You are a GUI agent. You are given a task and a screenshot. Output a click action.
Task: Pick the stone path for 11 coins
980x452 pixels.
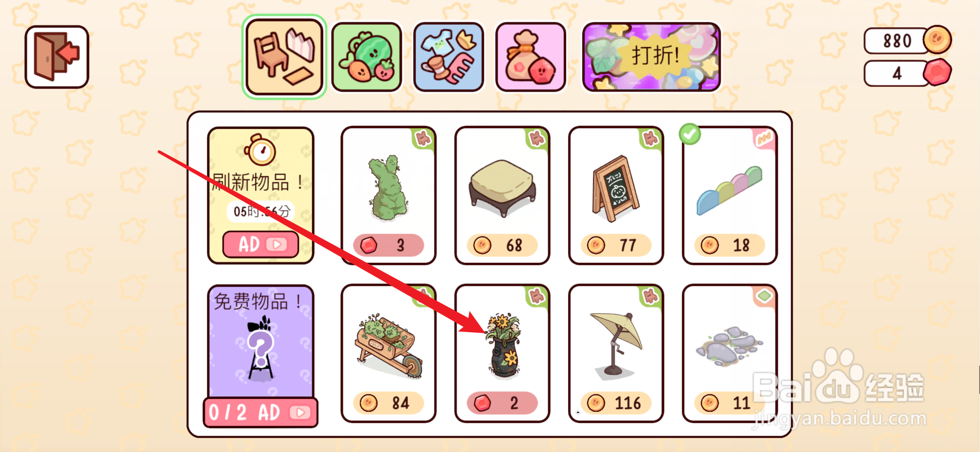[x=730, y=353]
